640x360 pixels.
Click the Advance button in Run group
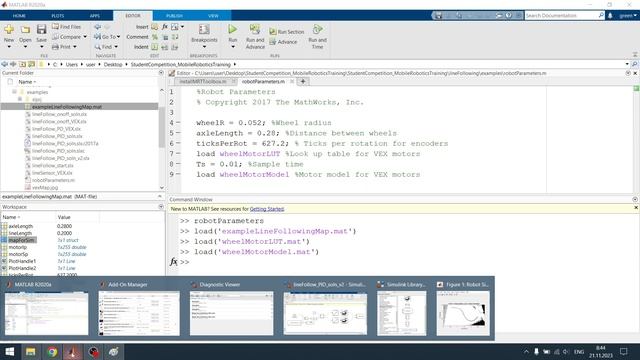point(283,42)
